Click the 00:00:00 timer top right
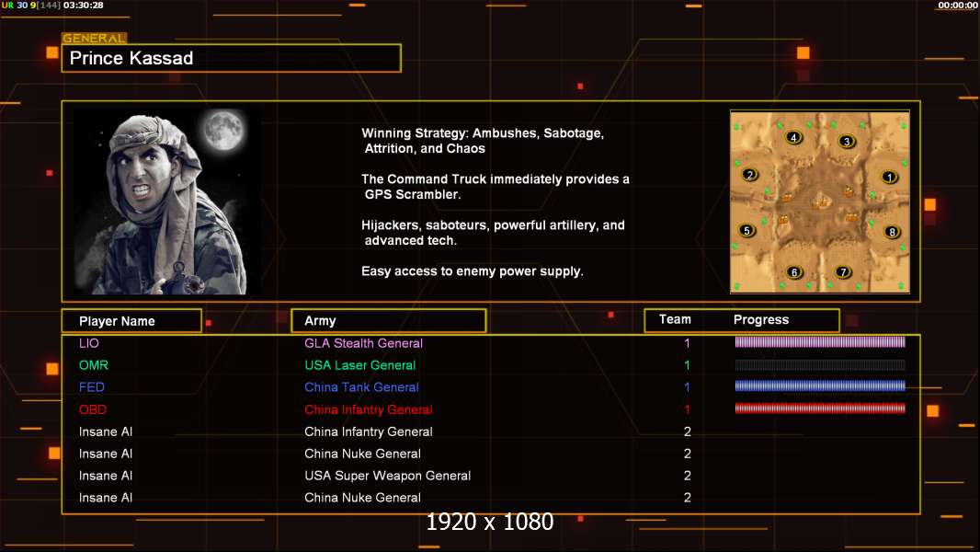 [x=958, y=5]
